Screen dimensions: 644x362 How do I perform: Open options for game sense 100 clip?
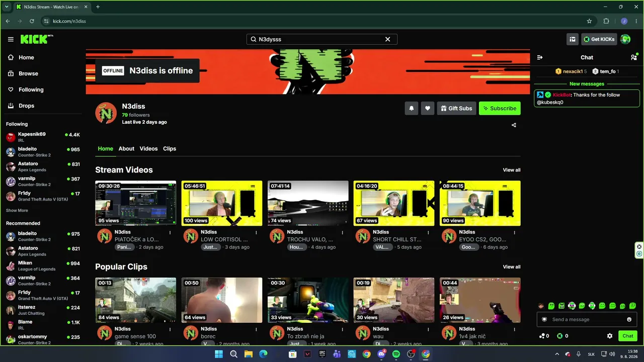[x=170, y=329]
